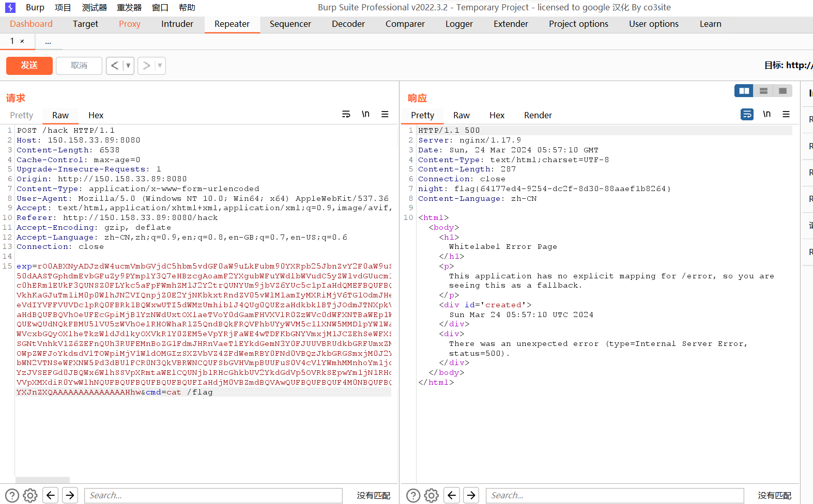Viewport: 813px width, 504px height.
Task: Select top-bottom split layout view
Action: coord(763,91)
